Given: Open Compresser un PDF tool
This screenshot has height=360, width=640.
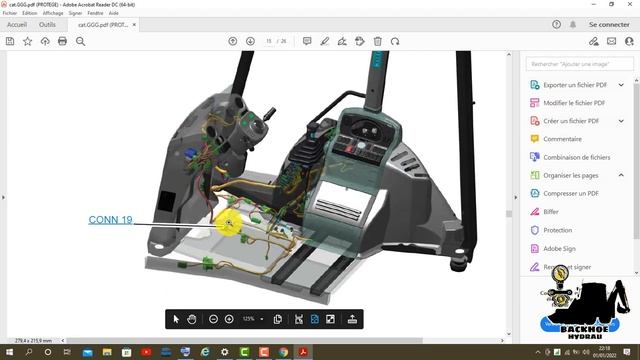Looking at the screenshot, I should (571, 193).
